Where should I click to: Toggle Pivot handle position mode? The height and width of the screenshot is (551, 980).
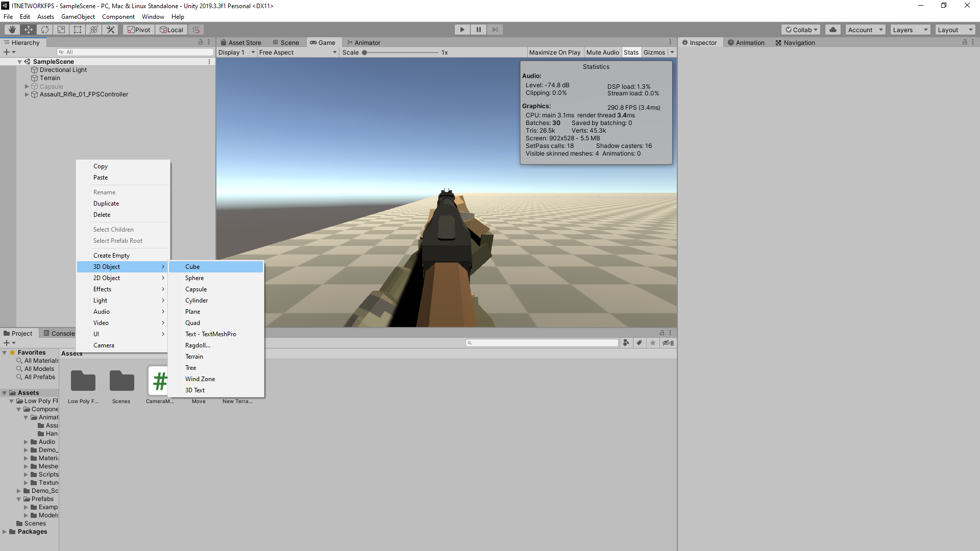point(138,29)
